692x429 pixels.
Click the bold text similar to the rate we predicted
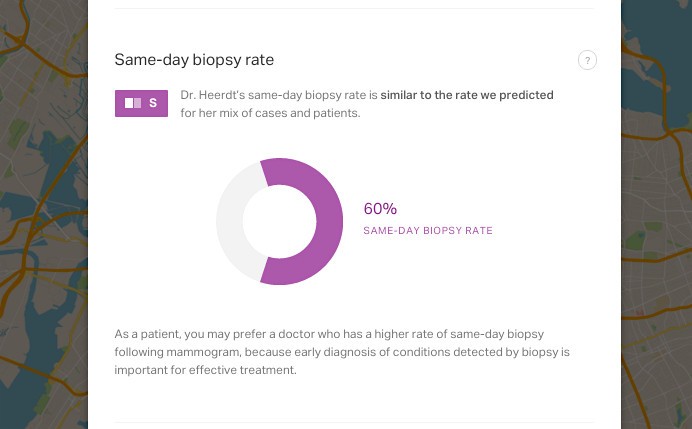pyautogui.click(x=467, y=95)
